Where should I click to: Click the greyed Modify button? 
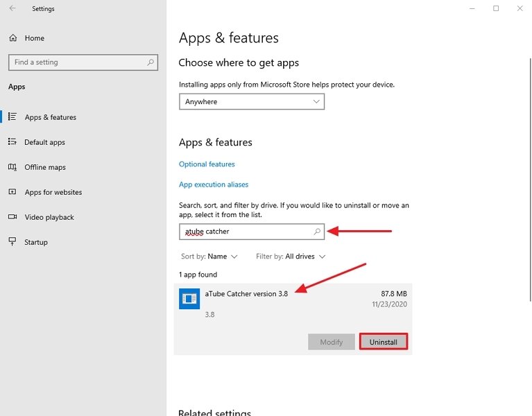pos(331,342)
